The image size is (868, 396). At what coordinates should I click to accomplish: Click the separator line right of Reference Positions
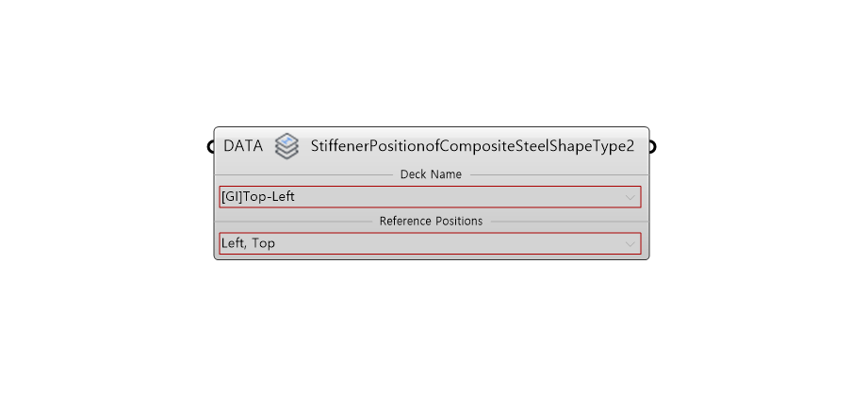tap(569, 222)
